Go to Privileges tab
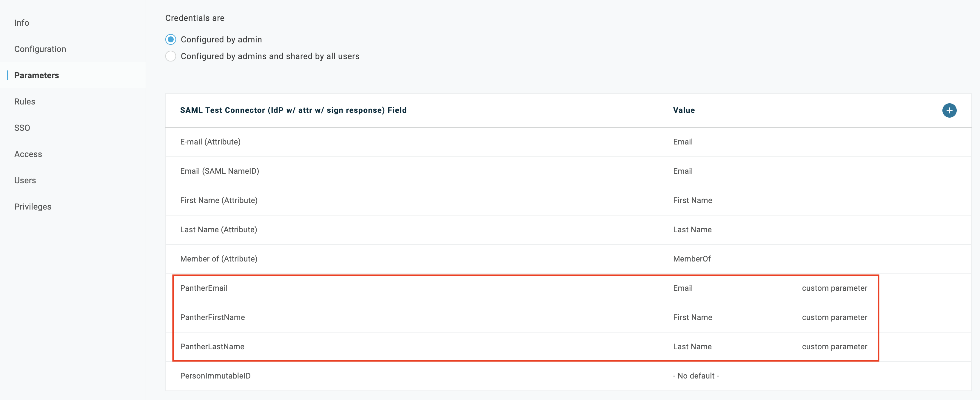This screenshot has width=980, height=400. point(33,207)
